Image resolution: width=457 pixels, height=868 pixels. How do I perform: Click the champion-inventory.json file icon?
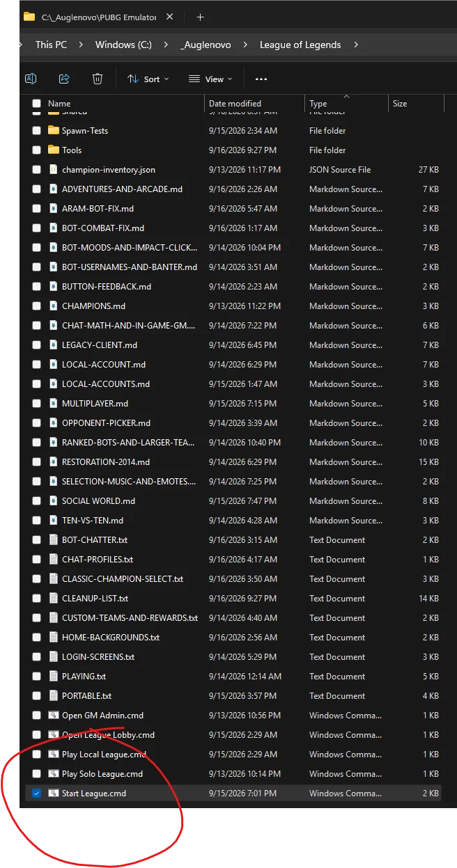54,169
